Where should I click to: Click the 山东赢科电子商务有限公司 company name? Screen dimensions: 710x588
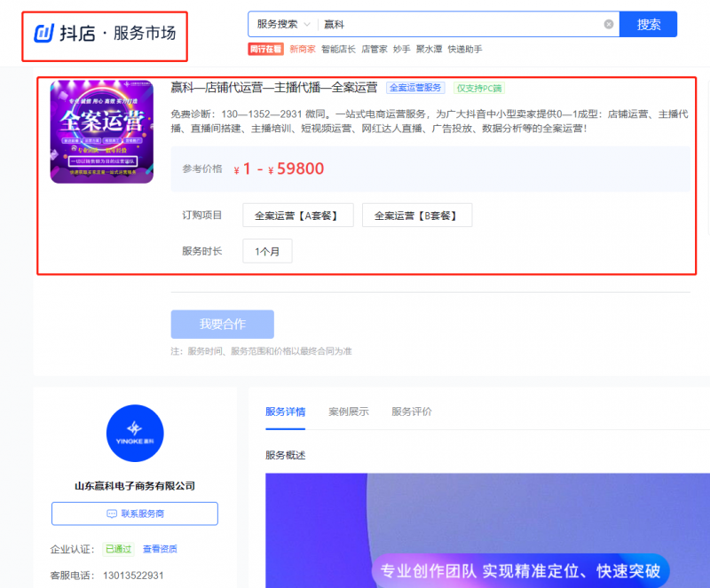point(135,486)
